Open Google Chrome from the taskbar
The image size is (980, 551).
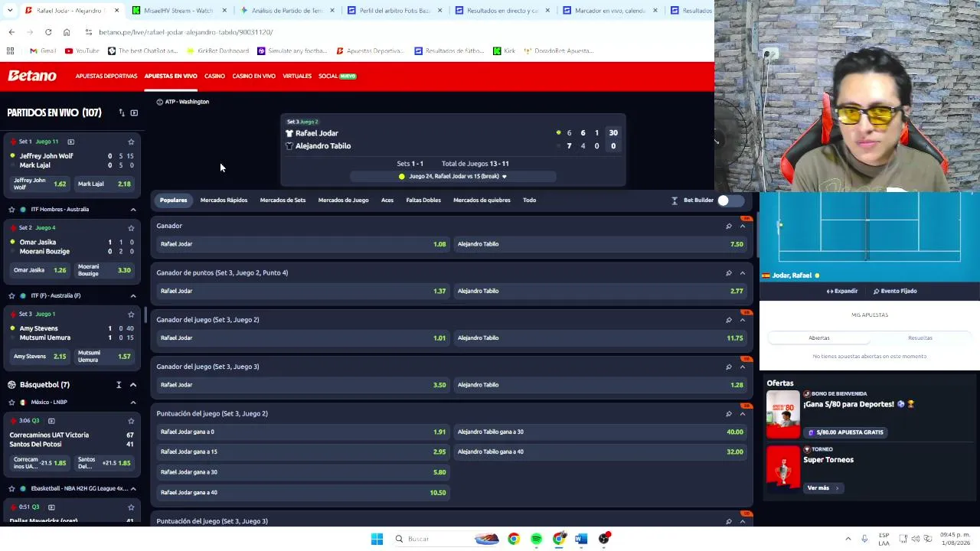[x=514, y=539]
